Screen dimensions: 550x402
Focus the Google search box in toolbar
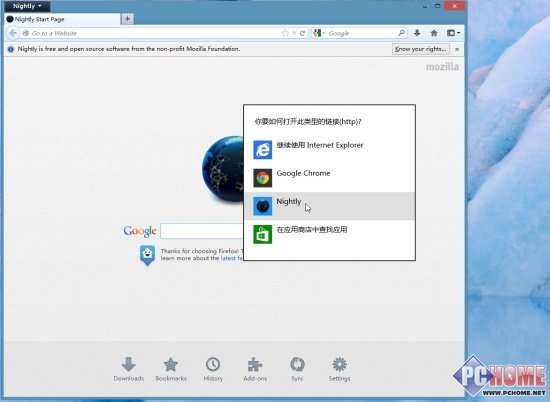tap(361, 33)
